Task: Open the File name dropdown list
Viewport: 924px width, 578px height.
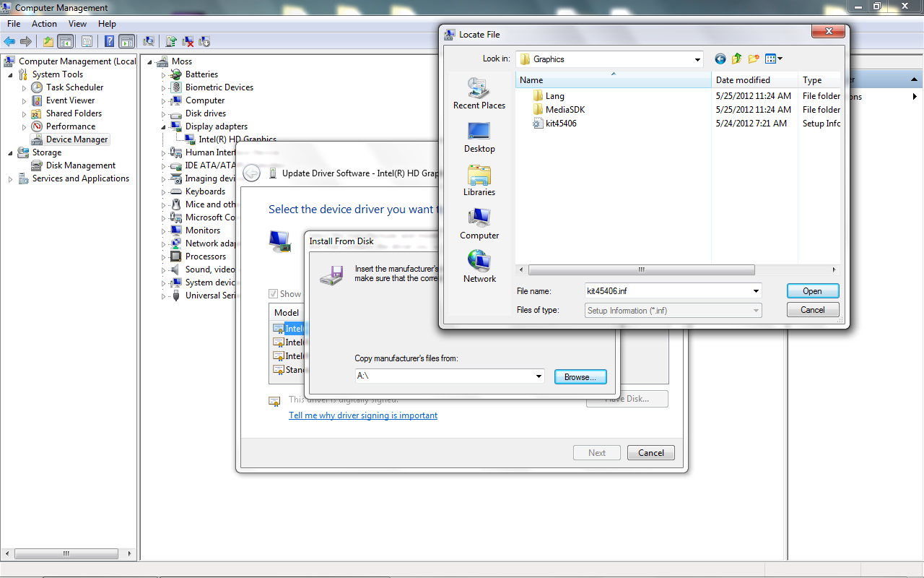Action: 756,291
